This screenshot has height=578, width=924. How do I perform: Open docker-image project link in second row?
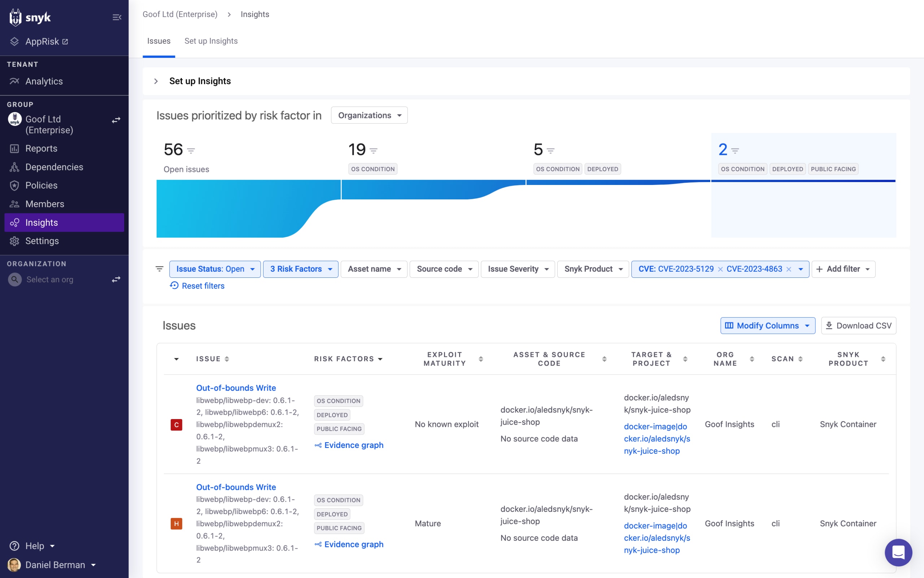coord(657,538)
